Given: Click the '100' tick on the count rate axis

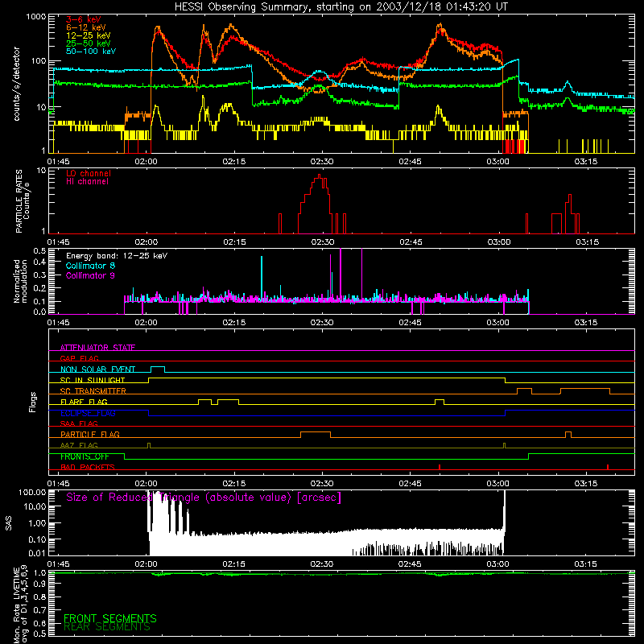Looking at the screenshot, I should (39, 61).
